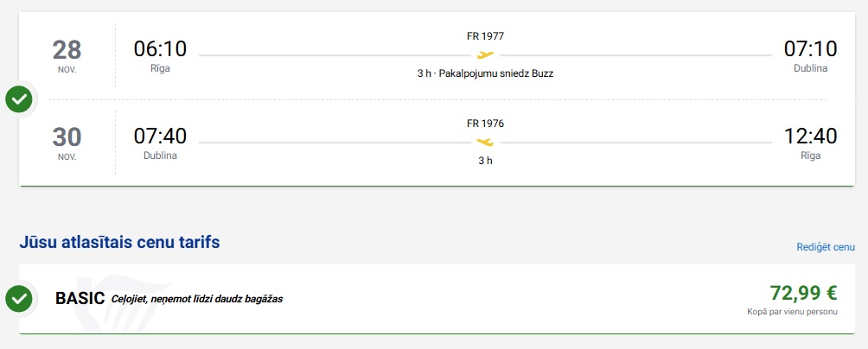Click the 07:40 Dublina departure time

pyautogui.click(x=160, y=136)
